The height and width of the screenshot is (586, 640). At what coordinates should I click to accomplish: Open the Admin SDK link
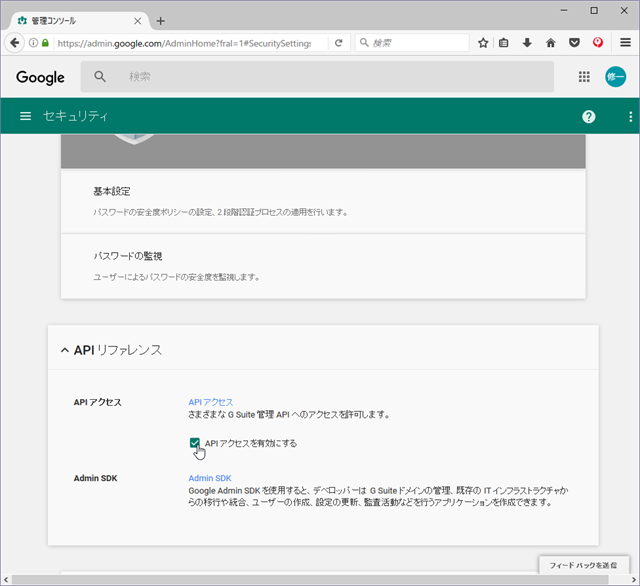click(x=210, y=478)
